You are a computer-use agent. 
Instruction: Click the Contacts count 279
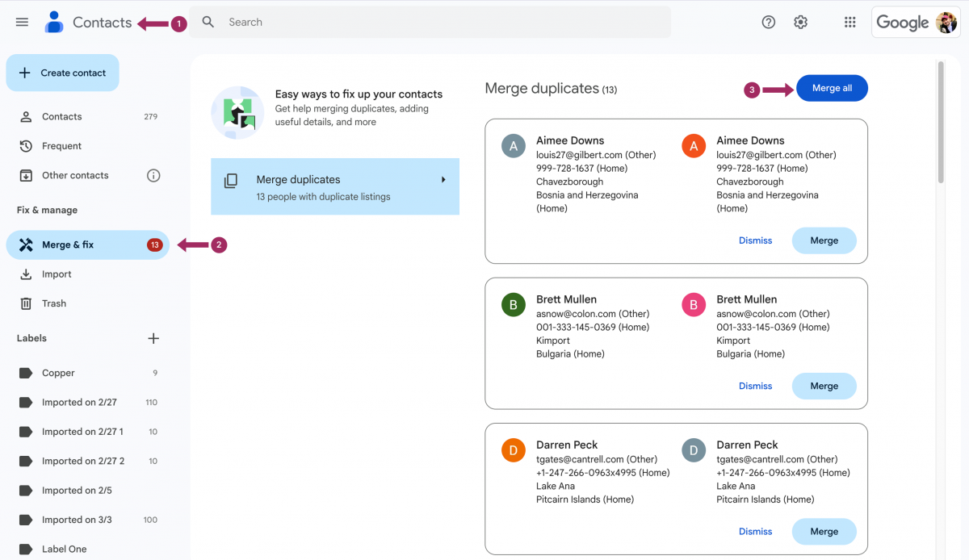[x=150, y=116]
